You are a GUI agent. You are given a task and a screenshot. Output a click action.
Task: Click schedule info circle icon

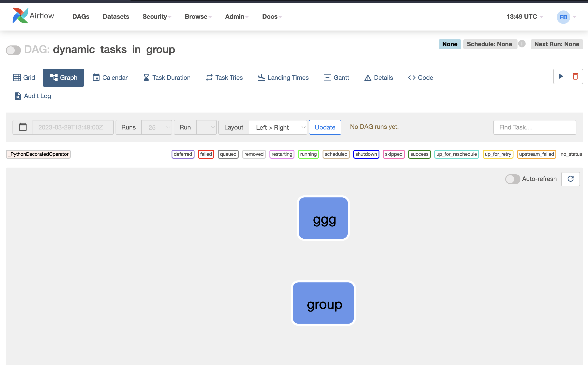522,44
